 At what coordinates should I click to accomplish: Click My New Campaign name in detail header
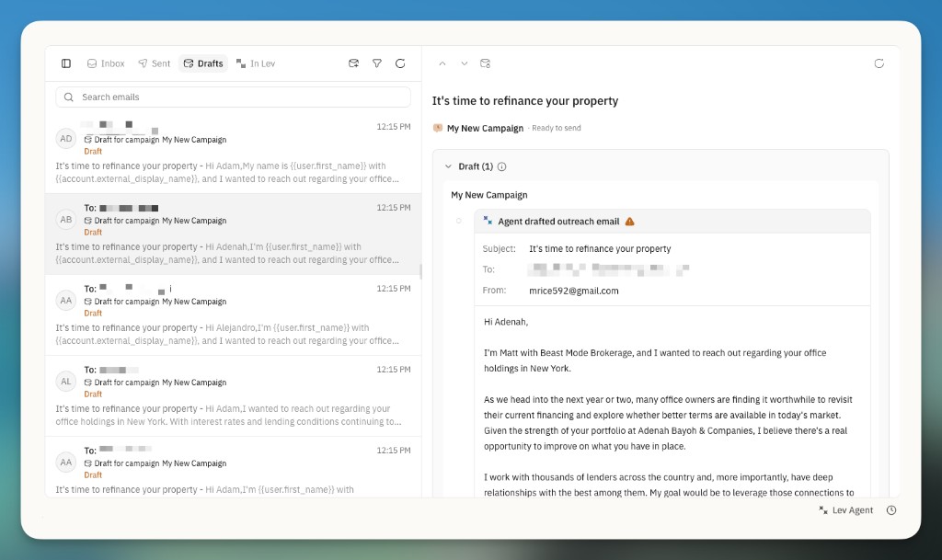[x=486, y=129]
